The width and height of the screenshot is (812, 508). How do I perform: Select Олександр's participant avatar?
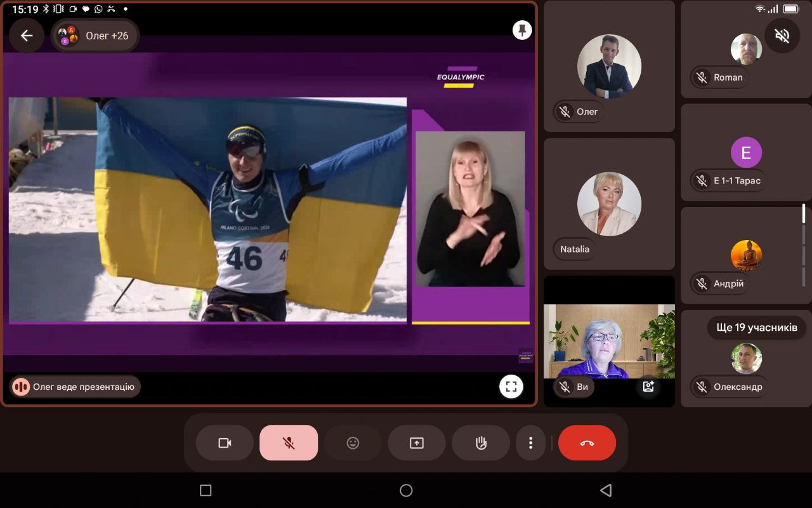click(x=746, y=358)
